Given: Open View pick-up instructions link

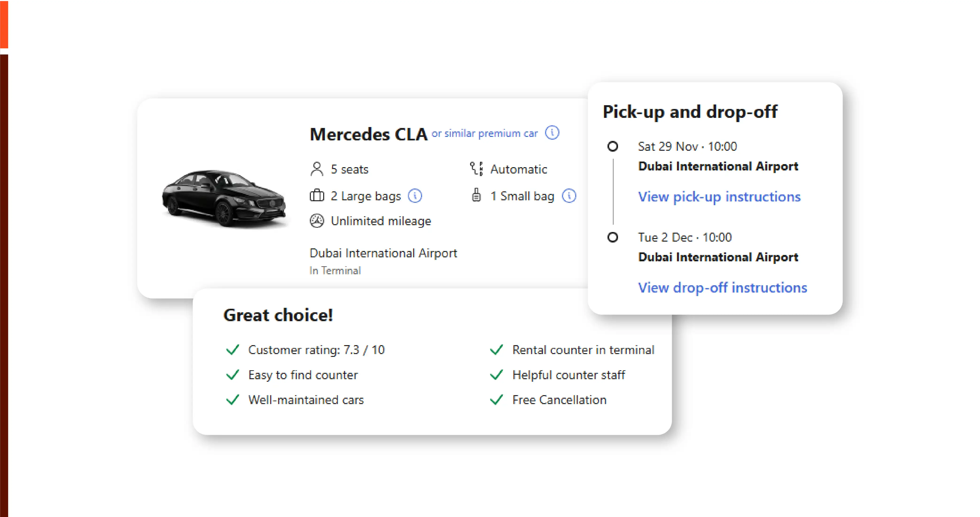Looking at the screenshot, I should 719,197.
